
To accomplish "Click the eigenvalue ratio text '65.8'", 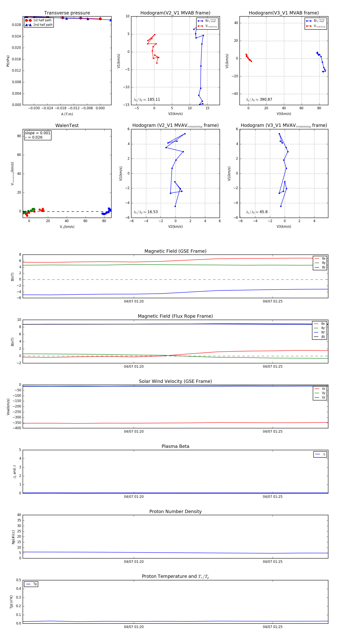I will click(x=264, y=212).
